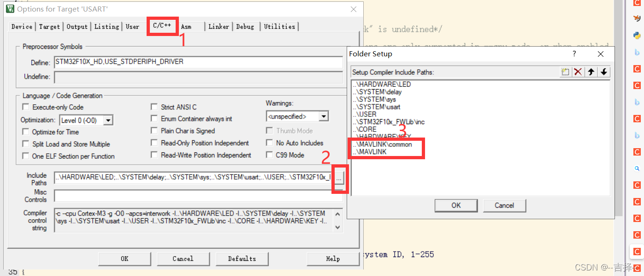Open the bird icon in sidebar
This screenshot has height=276, width=644.
[637, 18]
